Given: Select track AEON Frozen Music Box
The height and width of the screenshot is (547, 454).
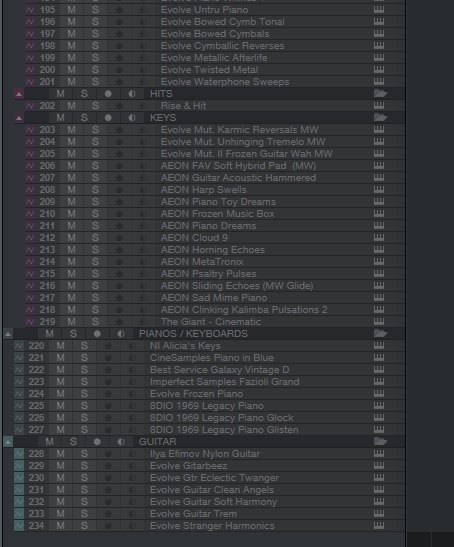Looking at the screenshot, I should pyautogui.click(x=217, y=213).
